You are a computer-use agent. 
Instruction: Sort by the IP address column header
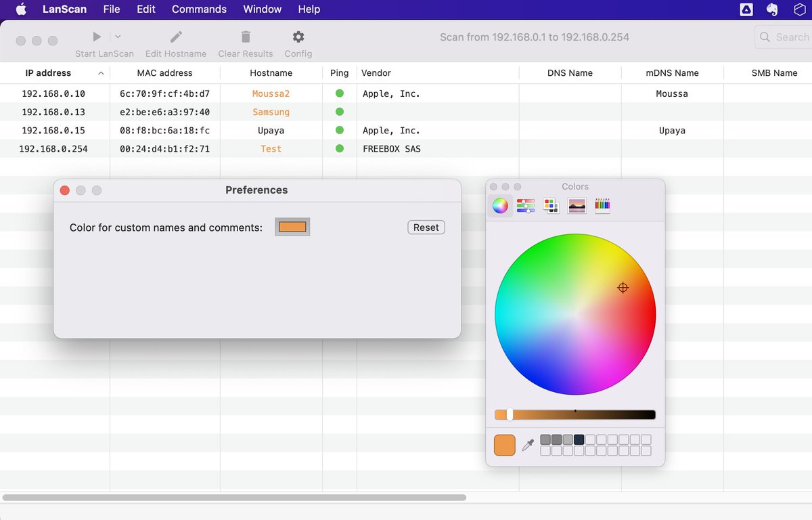coord(55,73)
